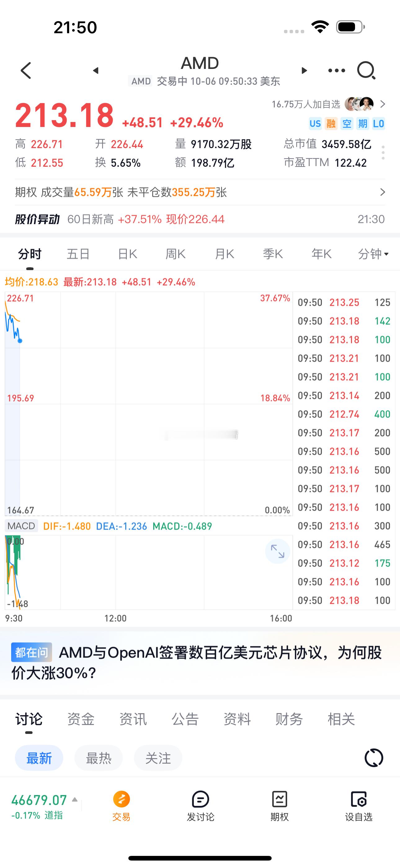The height and width of the screenshot is (868, 400).
Task: Switch to the 月K chart tab
Action: [x=224, y=254]
